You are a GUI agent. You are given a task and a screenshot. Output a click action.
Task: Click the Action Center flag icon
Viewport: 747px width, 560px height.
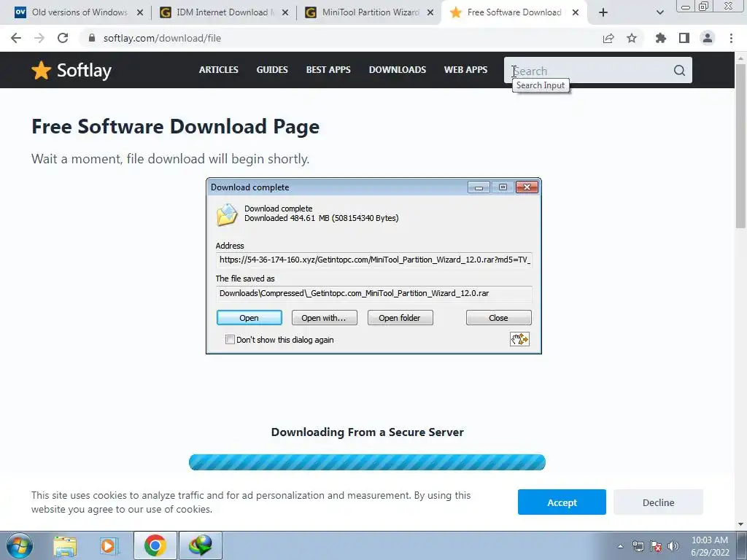[x=656, y=546]
